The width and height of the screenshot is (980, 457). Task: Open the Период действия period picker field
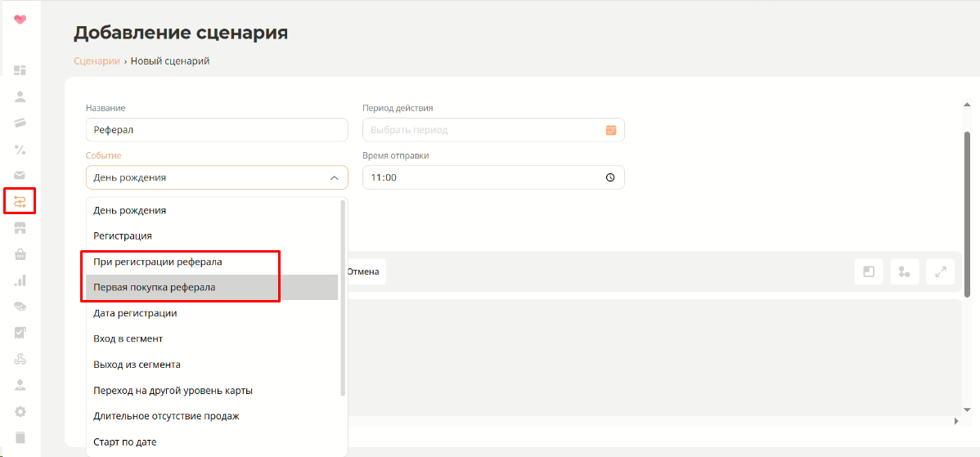(493, 130)
